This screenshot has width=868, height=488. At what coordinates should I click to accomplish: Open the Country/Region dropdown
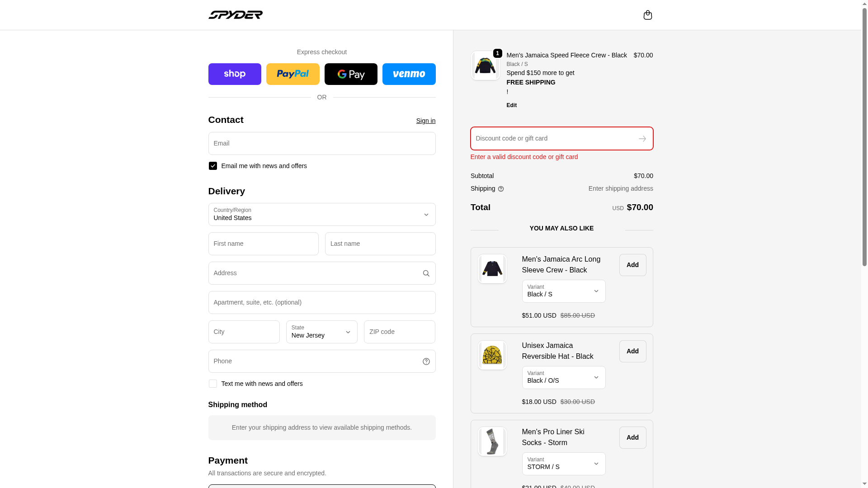tap(321, 215)
